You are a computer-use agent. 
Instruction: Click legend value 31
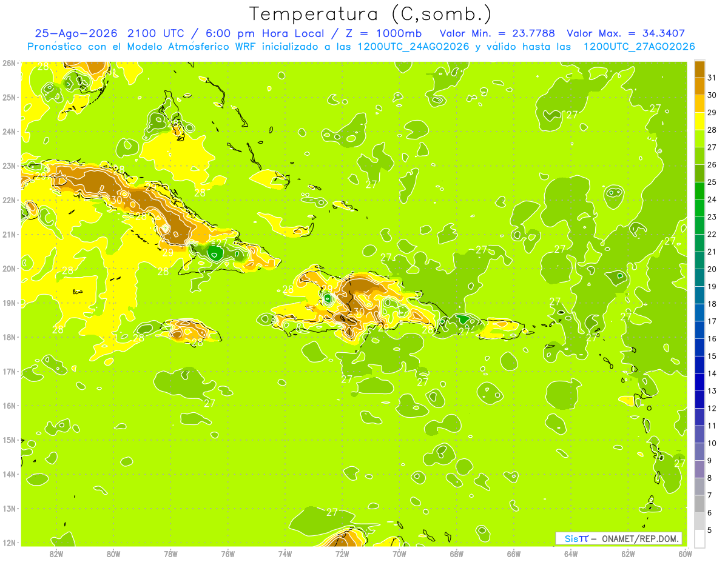[x=712, y=78]
